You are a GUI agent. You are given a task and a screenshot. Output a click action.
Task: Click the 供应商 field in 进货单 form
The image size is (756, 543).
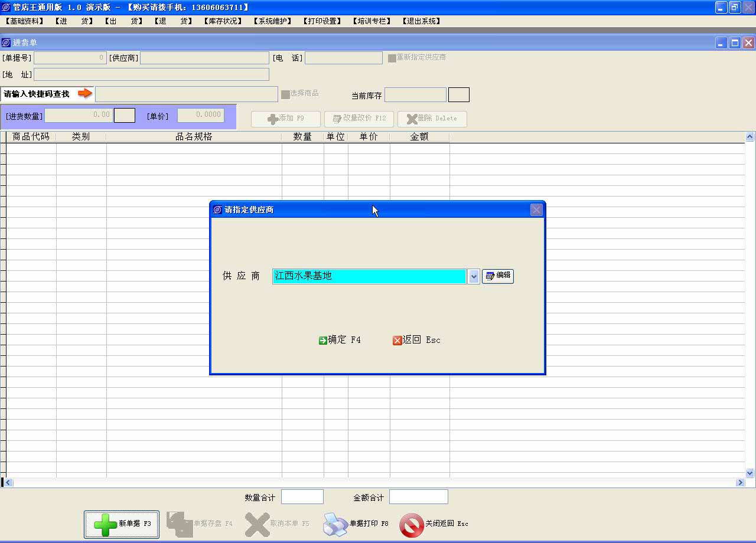pos(204,58)
